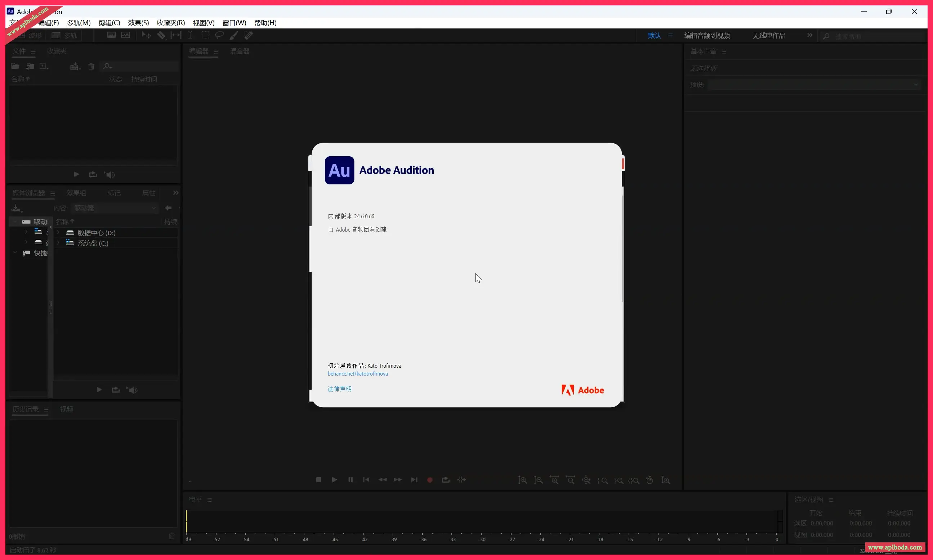
Task: Expand the 数据中心 (D:) drive
Action: tap(58, 232)
